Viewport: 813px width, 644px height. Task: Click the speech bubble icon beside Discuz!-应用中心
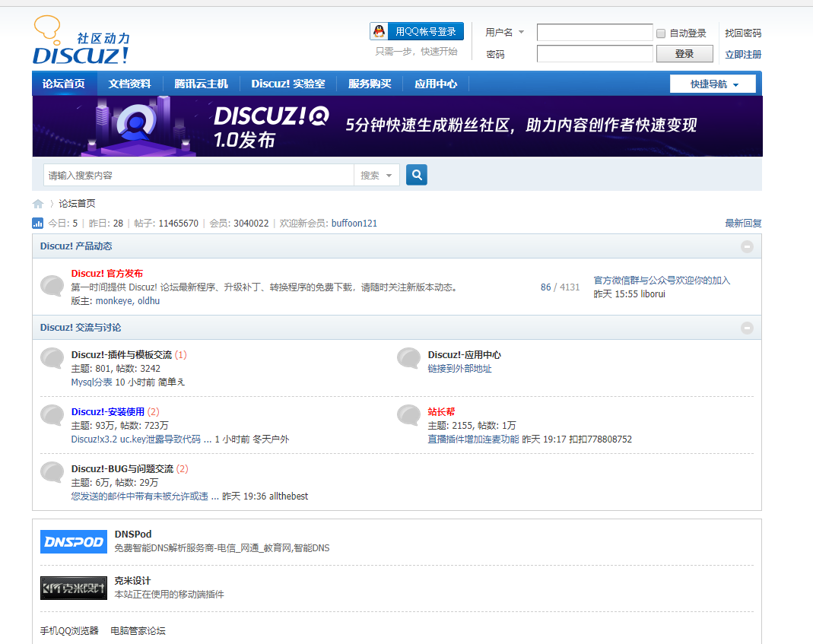tap(408, 358)
